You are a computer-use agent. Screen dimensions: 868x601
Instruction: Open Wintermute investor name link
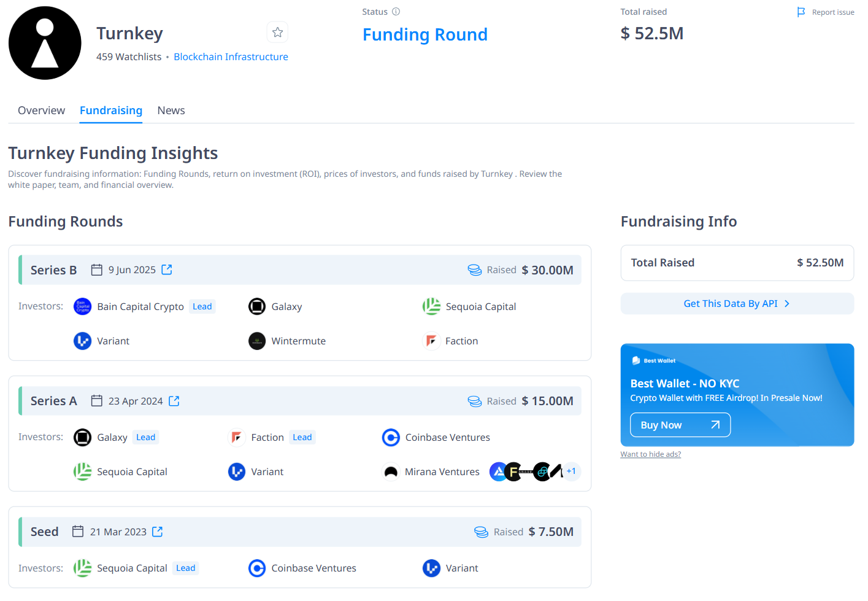click(x=299, y=341)
